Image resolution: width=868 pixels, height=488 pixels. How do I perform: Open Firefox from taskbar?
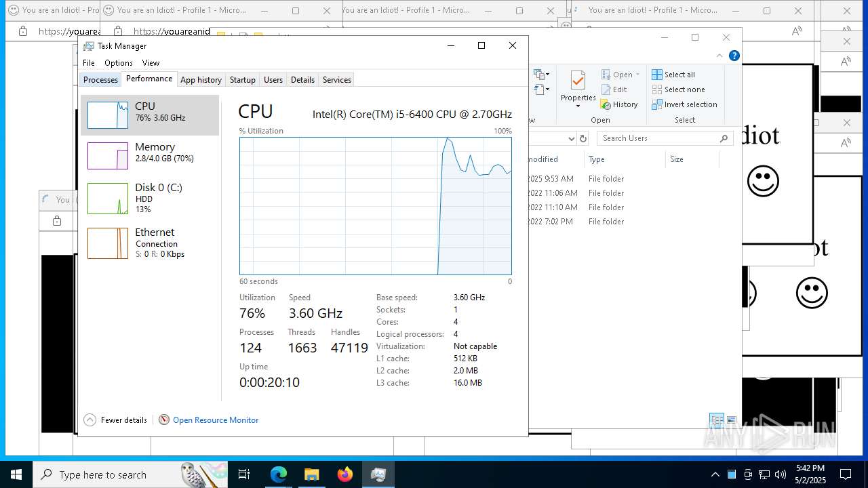344,474
